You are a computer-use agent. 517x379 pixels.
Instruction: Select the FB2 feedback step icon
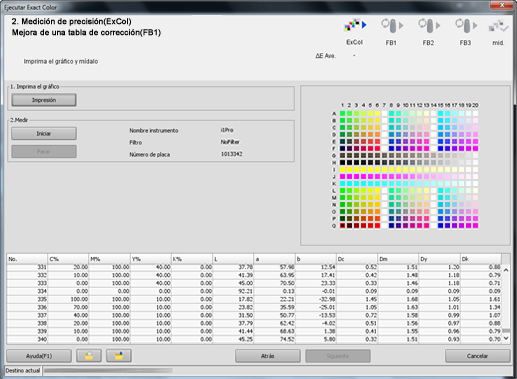tap(429, 26)
